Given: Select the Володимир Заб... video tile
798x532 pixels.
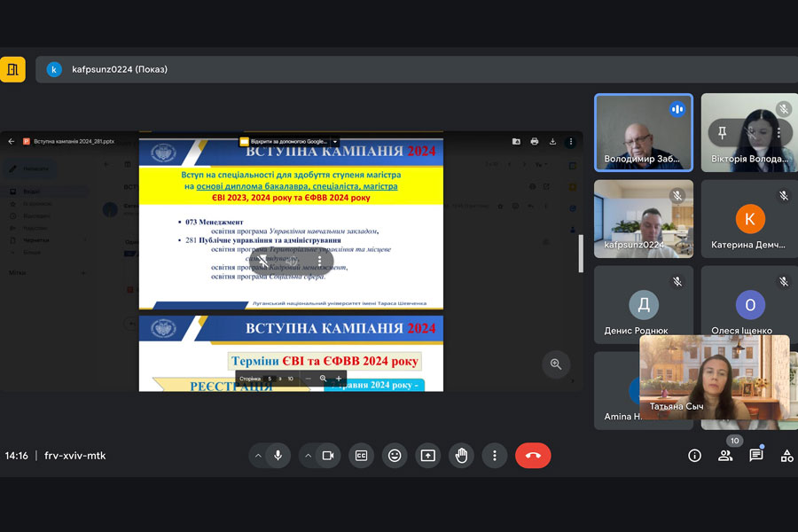Looking at the screenshot, I should click(644, 132).
